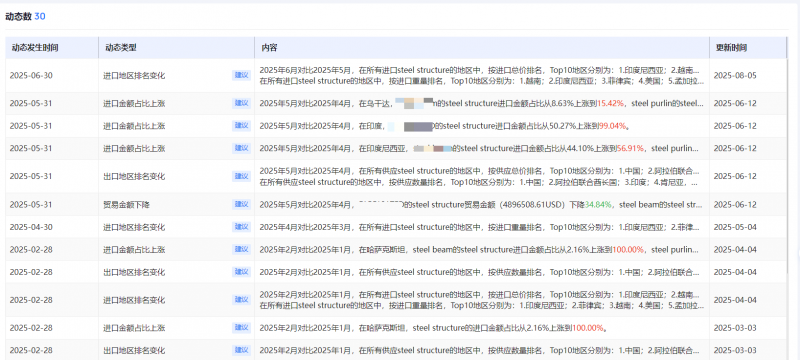The image size is (800, 360).
Task: Click the 内容 column header
Action: click(x=269, y=48)
